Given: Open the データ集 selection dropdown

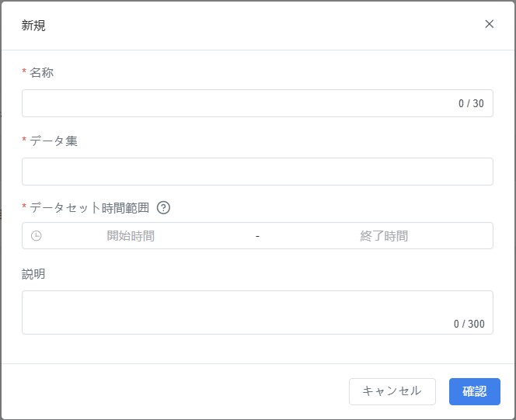Looking at the screenshot, I should tap(257, 172).
